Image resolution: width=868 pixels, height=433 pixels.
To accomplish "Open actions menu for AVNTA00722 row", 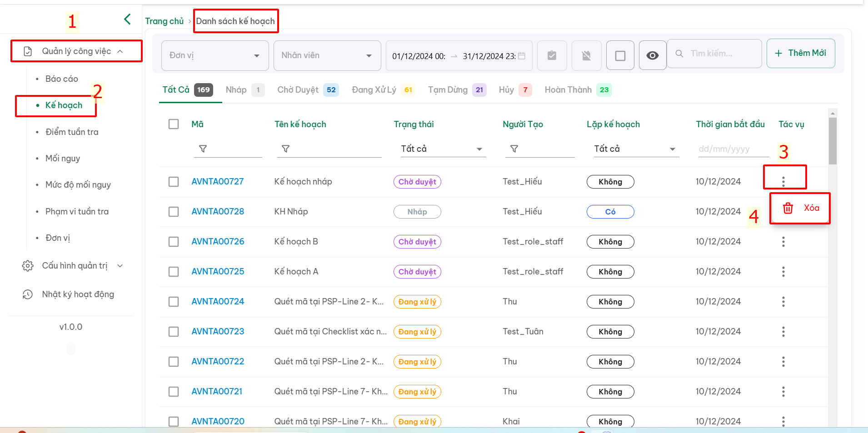I will (x=783, y=362).
